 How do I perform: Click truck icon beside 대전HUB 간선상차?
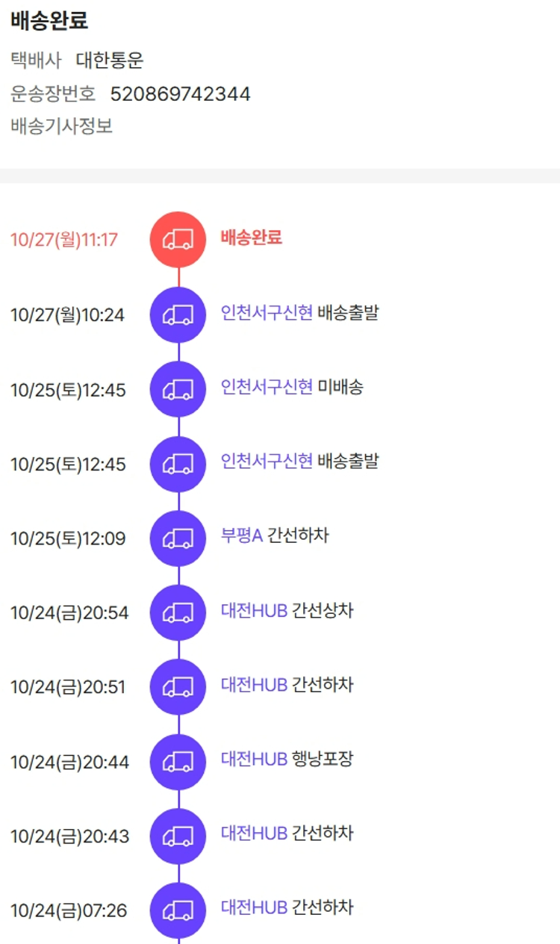click(178, 612)
